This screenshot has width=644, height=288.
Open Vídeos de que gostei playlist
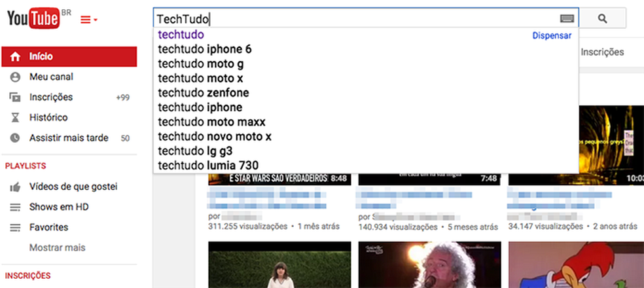point(73,187)
